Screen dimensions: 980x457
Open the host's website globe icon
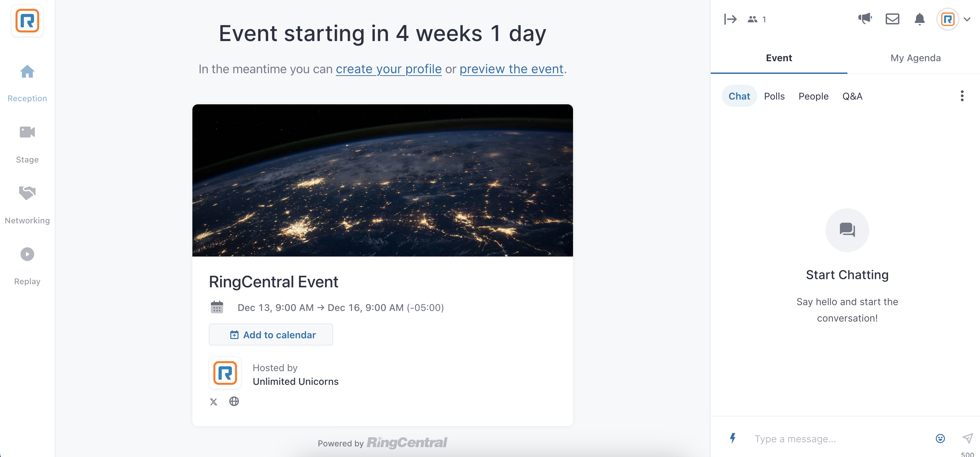[x=234, y=401]
